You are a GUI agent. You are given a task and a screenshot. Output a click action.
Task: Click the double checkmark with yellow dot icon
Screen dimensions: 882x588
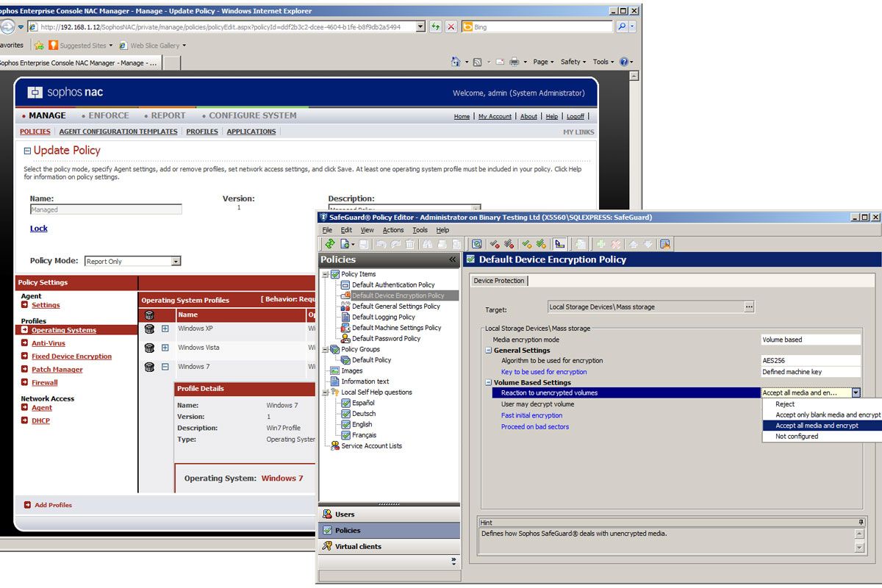pos(541,244)
